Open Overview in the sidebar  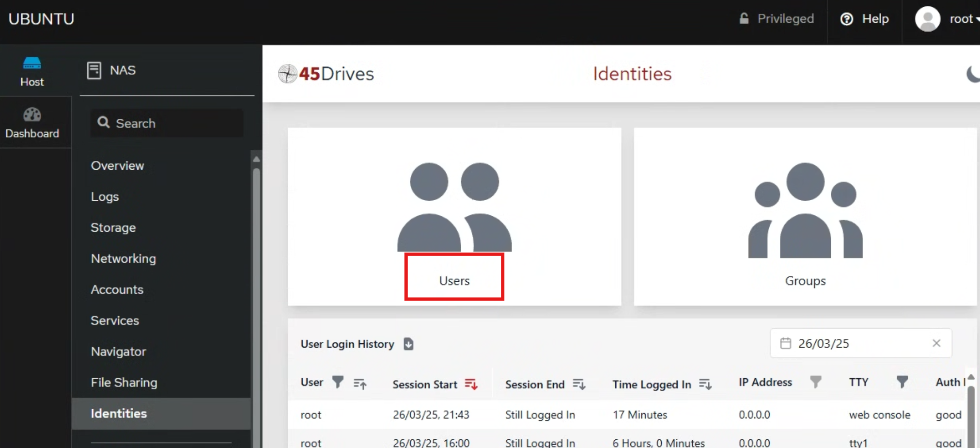(x=118, y=165)
